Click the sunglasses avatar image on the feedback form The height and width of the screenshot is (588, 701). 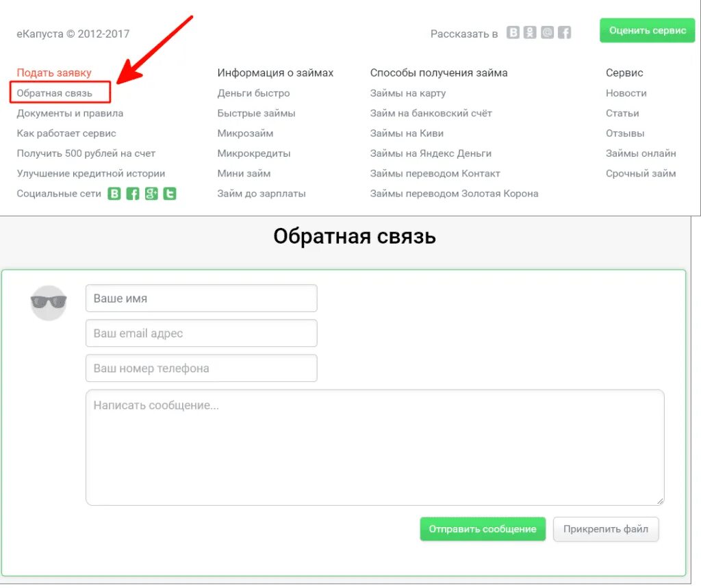[x=49, y=302]
